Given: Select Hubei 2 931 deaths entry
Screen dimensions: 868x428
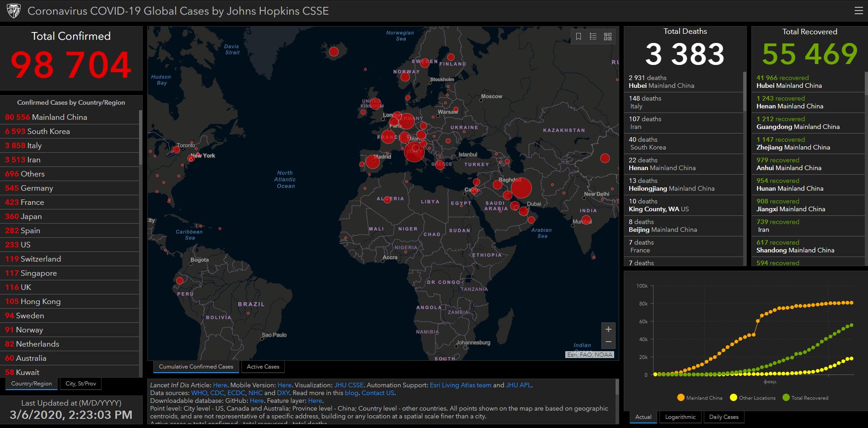Looking at the screenshot, I should tap(684, 82).
